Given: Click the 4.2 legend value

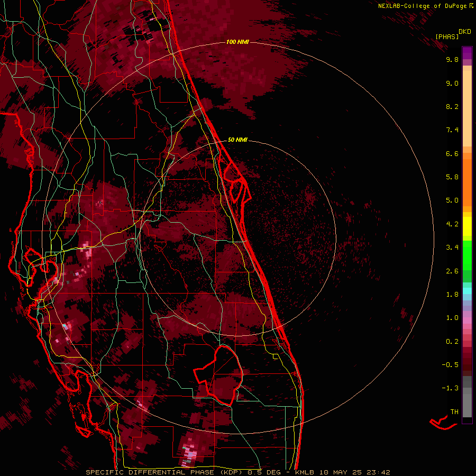Looking at the screenshot, I should [x=452, y=224].
